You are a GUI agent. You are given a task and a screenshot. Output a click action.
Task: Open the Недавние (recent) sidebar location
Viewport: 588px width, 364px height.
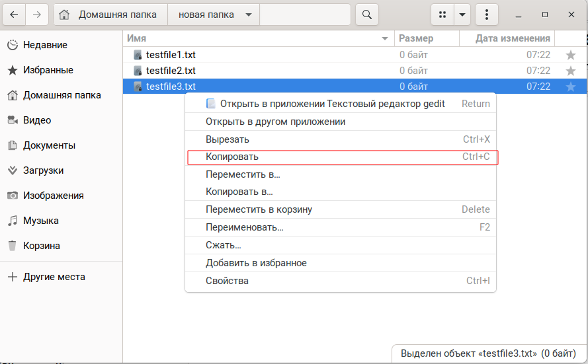coord(45,45)
